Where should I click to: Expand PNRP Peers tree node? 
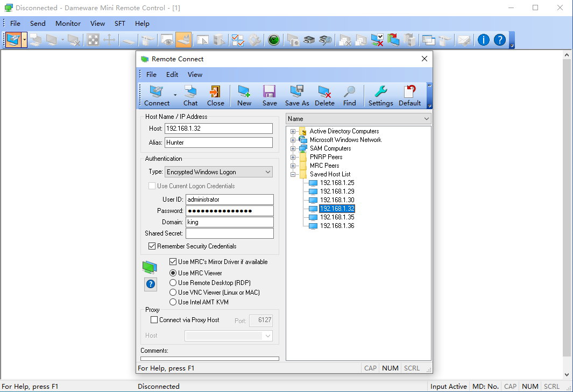click(293, 157)
